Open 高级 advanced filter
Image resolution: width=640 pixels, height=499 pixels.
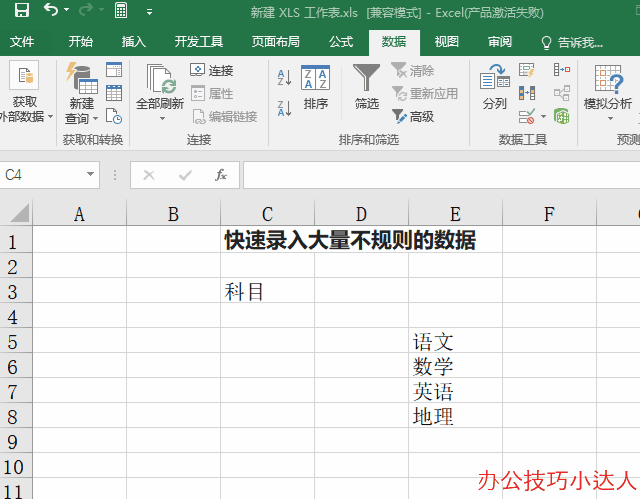tap(412, 117)
